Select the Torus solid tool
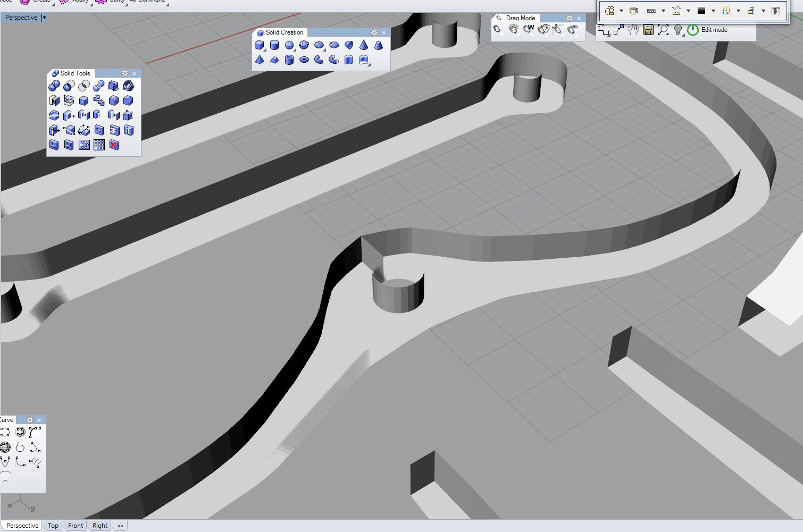This screenshot has height=532, width=803. (x=304, y=60)
